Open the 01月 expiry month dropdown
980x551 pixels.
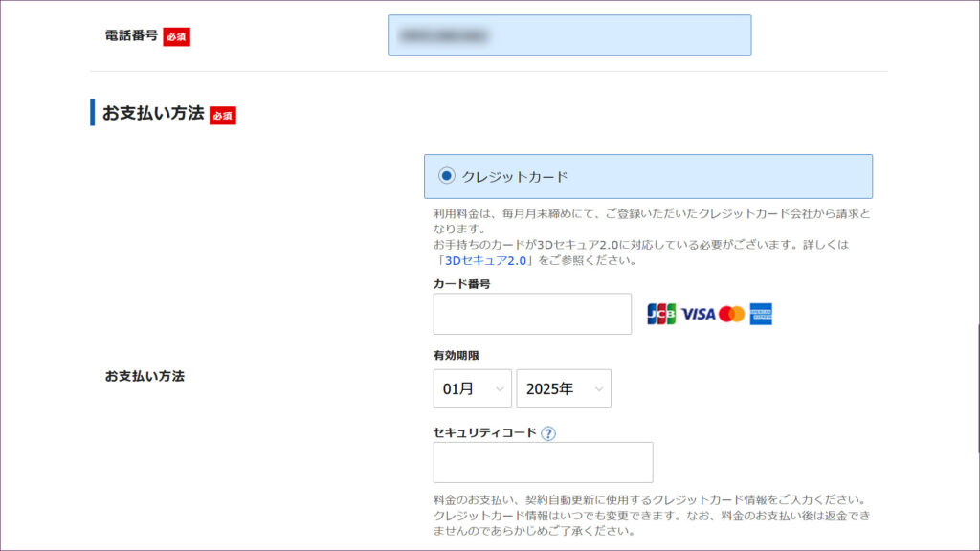(x=473, y=388)
